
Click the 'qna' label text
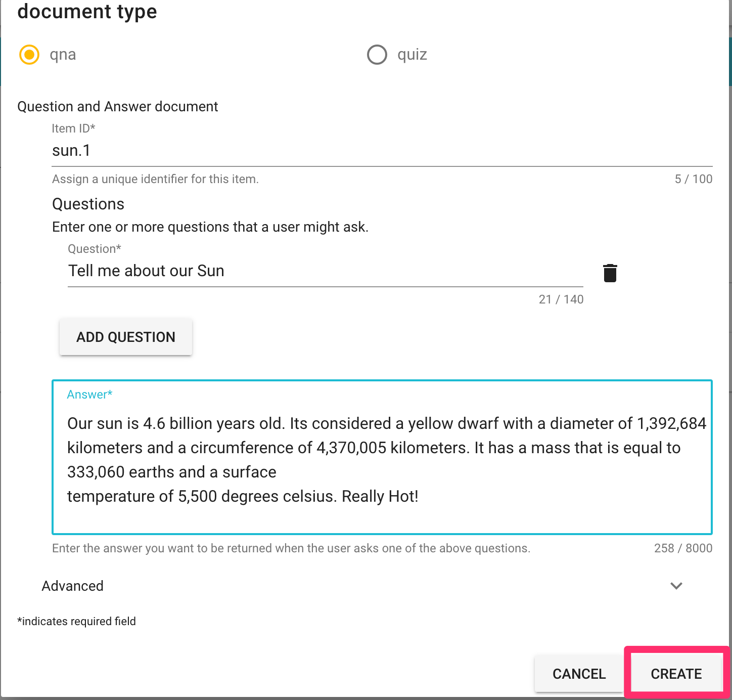[63, 55]
